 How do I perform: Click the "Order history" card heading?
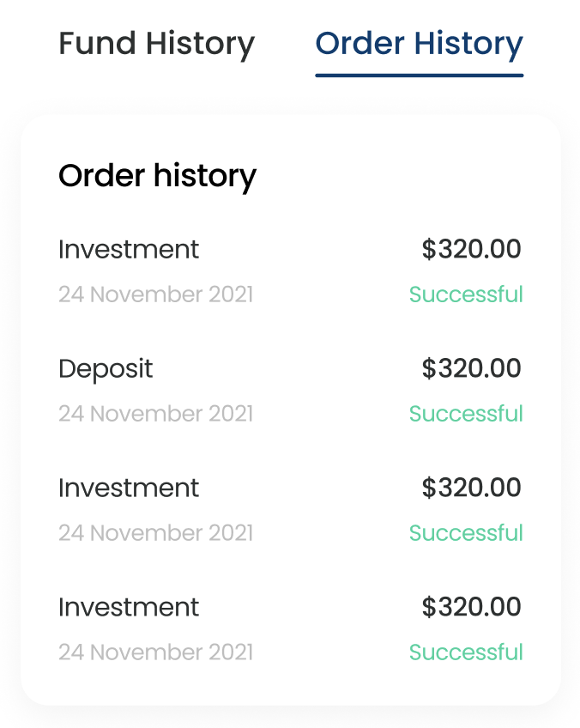point(157,176)
